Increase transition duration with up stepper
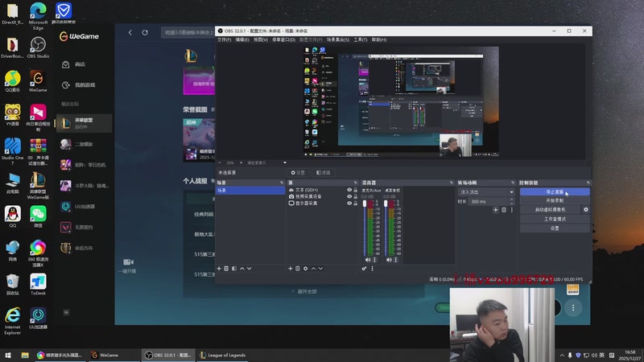The image size is (644, 362). (x=511, y=200)
